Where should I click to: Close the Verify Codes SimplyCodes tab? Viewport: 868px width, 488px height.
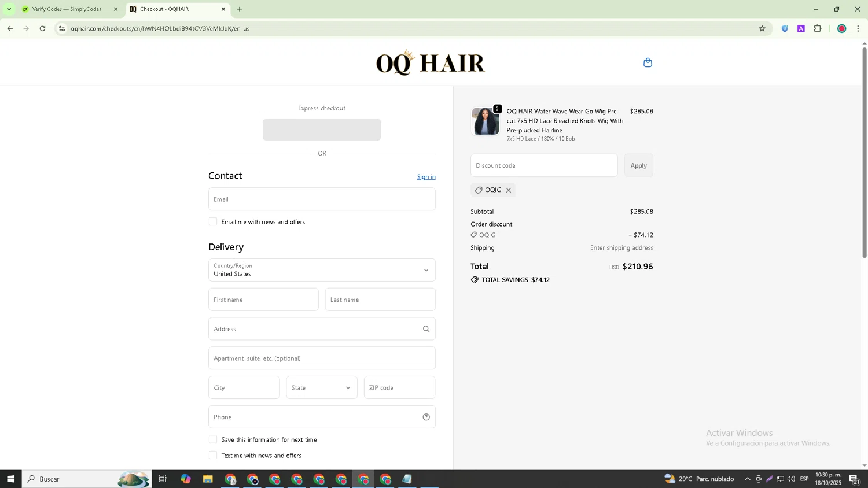tap(116, 9)
